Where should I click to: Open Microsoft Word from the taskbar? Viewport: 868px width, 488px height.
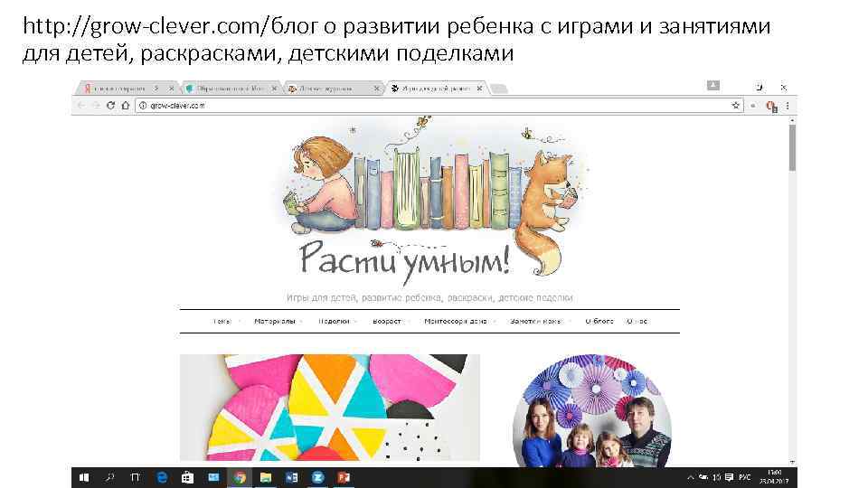pyautogui.click(x=292, y=477)
